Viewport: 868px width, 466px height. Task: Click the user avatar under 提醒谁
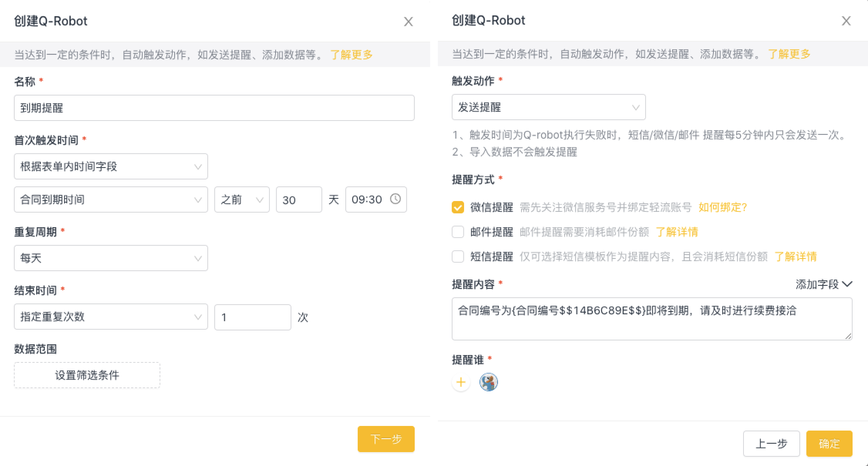(488, 382)
